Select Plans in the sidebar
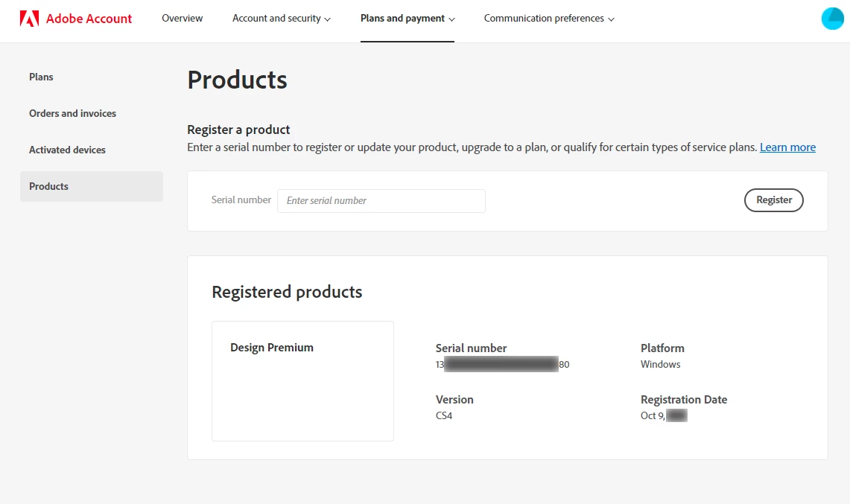 92,77
